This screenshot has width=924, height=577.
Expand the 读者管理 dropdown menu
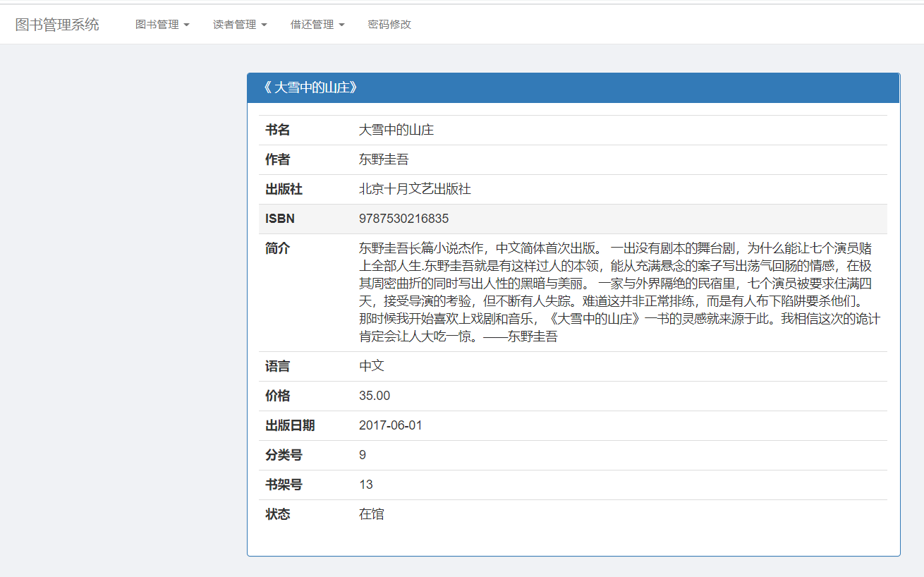pyautogui.click(x=240, y=25)
